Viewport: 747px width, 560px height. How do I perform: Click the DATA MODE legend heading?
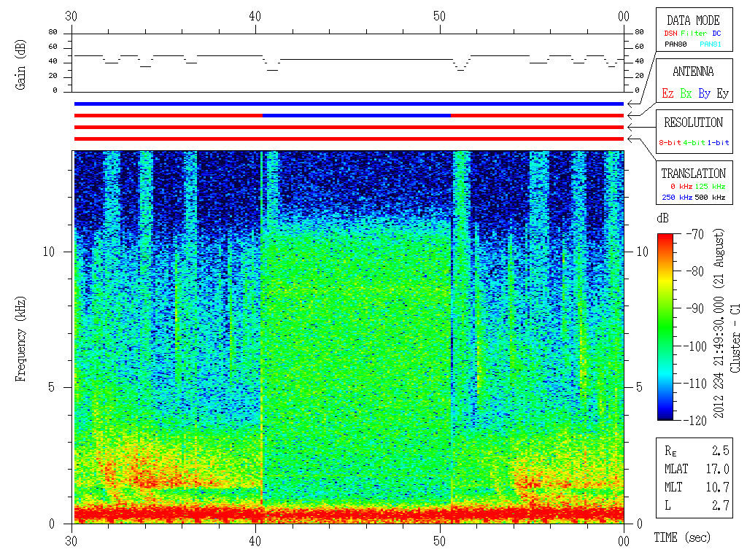pos(693,20)
